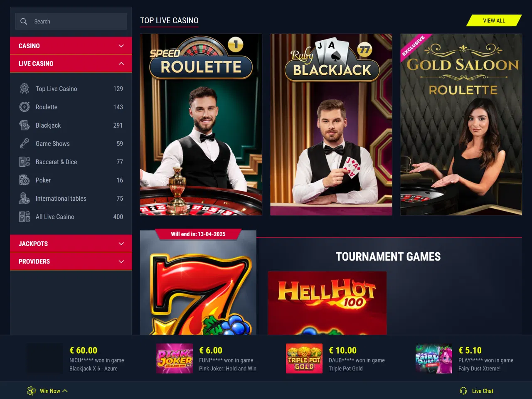Image resolution: width=532 pixels, height=399 pixels.
Task: Open the View All live casino button
Action: pos(494,20)
